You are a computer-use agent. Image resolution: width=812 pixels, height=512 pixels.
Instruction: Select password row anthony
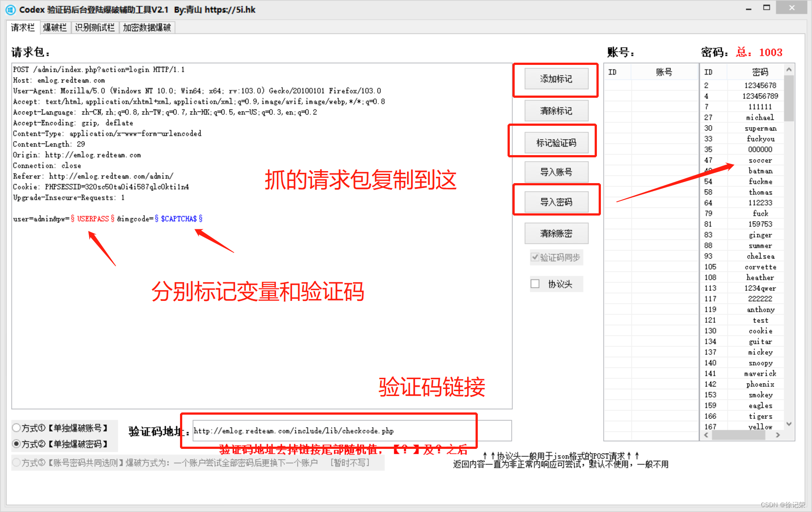click(x=742, y=309)
